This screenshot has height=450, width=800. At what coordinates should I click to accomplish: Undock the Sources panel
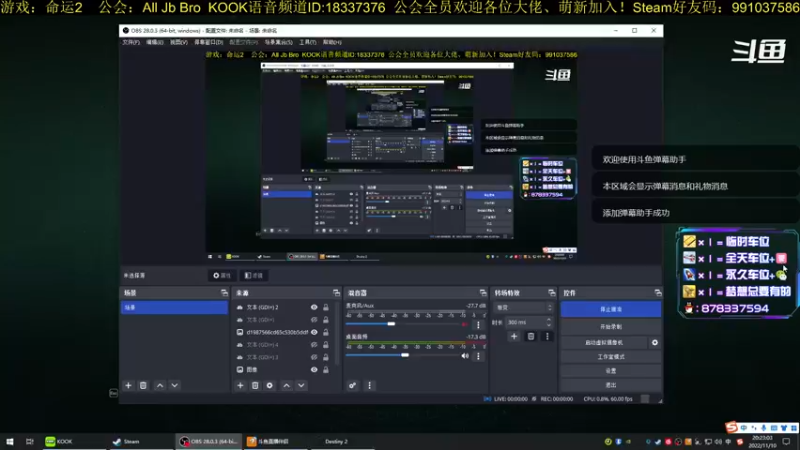336,293
